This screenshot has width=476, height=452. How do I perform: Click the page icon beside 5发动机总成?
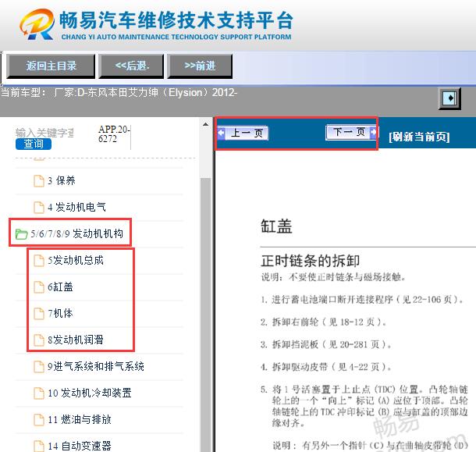point(38,260)
